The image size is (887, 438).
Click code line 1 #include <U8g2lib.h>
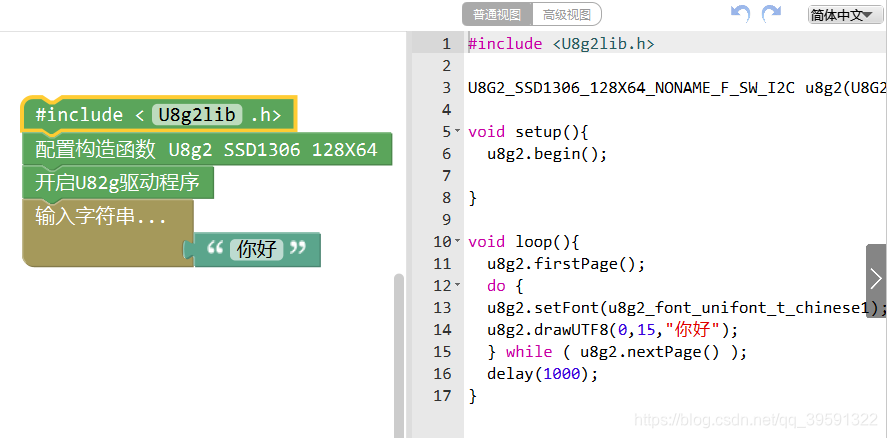tap(561, 44)
